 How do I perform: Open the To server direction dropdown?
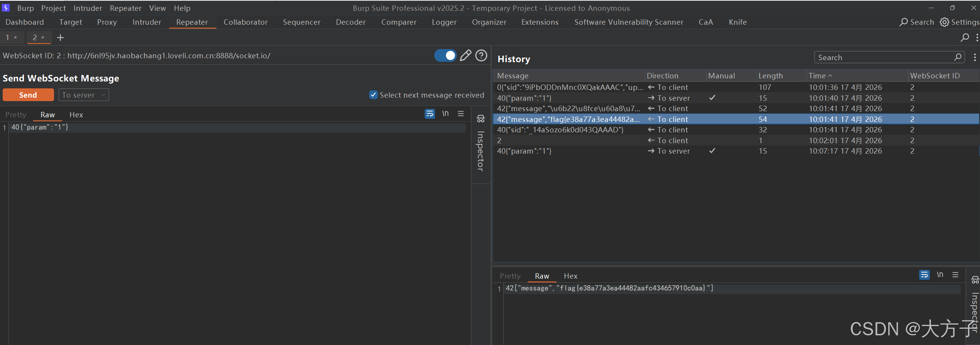(x=84, y=95)
